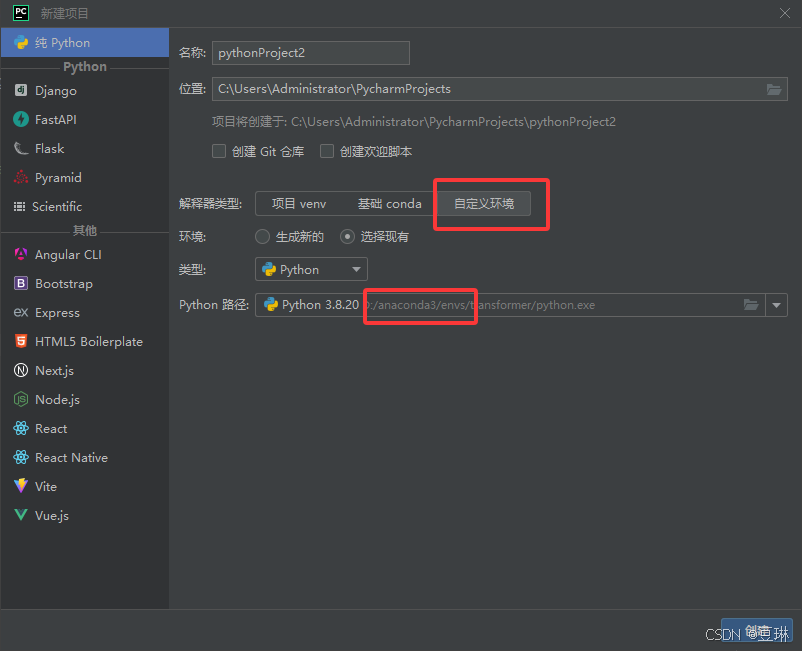Click the project name field pythonProject2
This screenshot has height=651, width=802.
point(311,53)
